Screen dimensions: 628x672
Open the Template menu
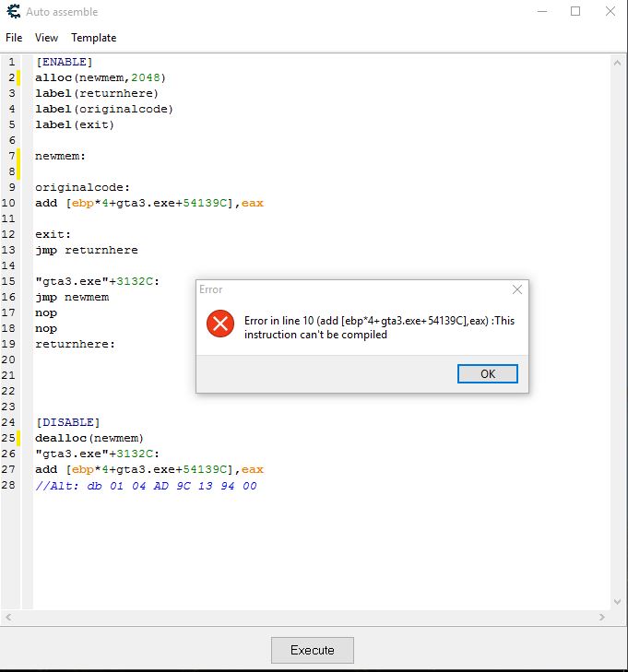point(94,38)
